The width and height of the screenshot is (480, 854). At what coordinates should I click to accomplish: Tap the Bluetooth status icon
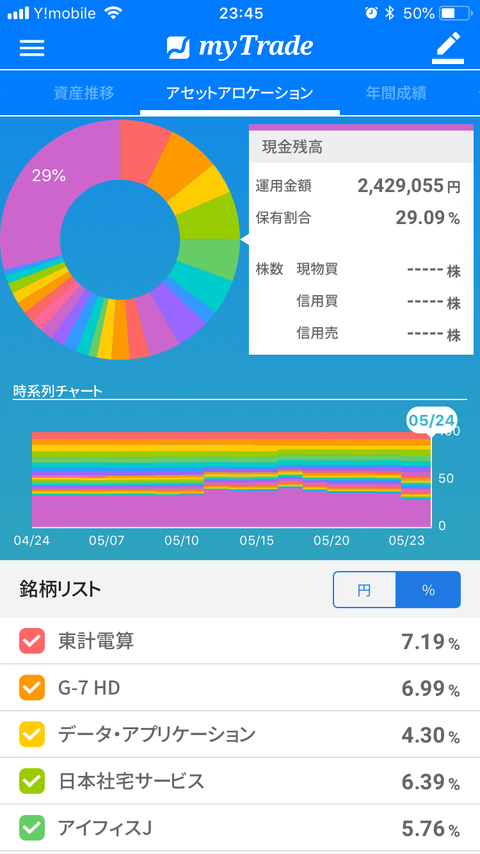point(389,13)
